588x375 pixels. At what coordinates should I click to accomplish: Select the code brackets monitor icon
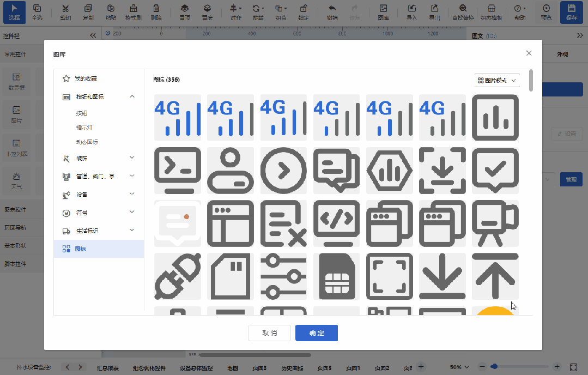(x=336, y=223)
